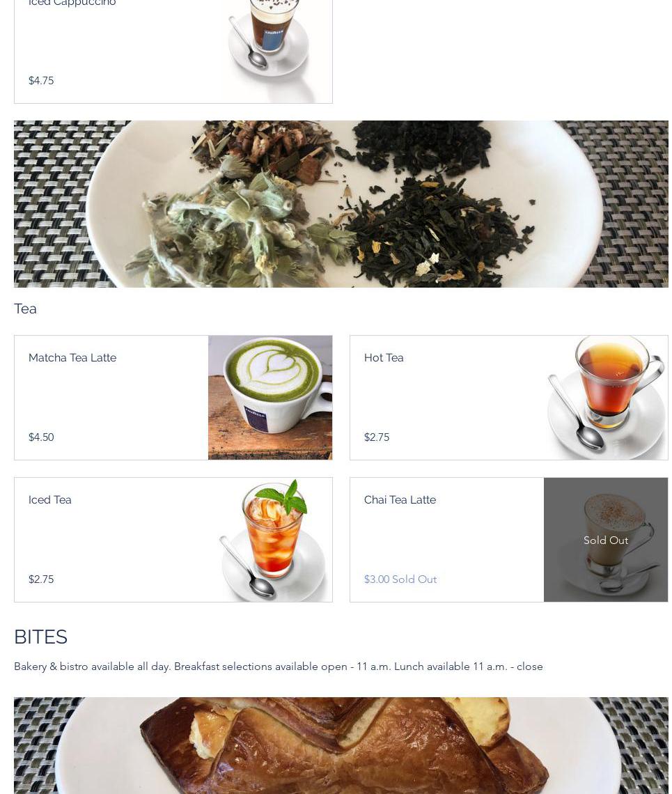Click the $2.75 price under Hot Tea

(377, 437)
